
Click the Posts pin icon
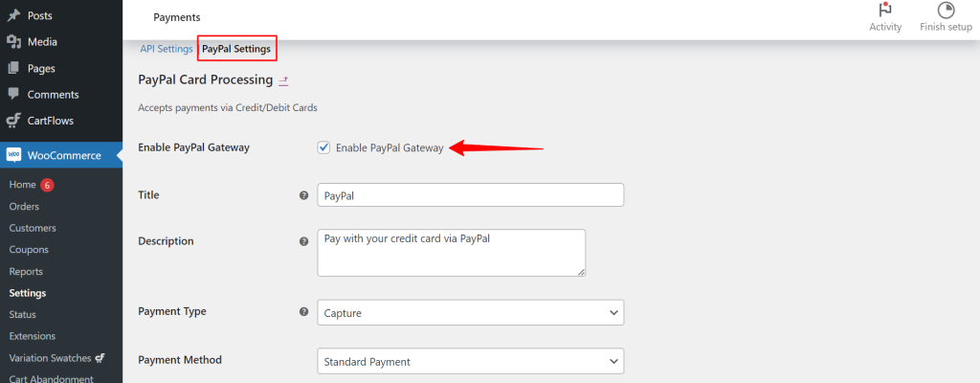13,15
